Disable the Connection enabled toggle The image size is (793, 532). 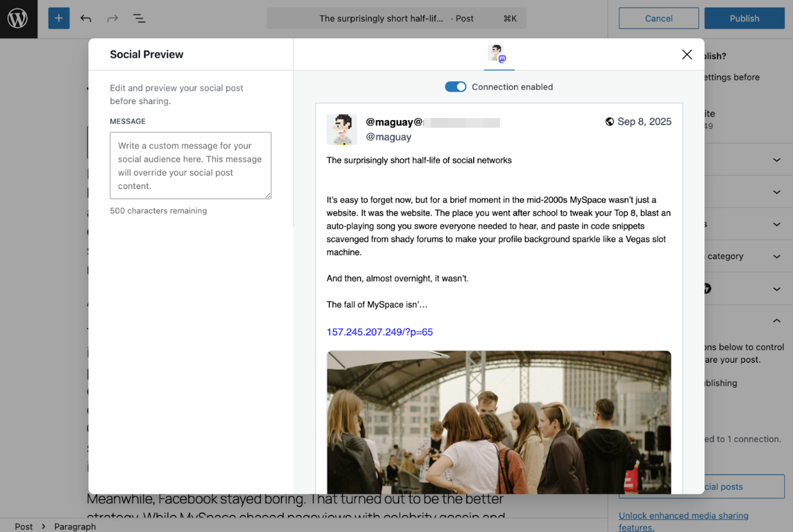click(x=455, y=86)
